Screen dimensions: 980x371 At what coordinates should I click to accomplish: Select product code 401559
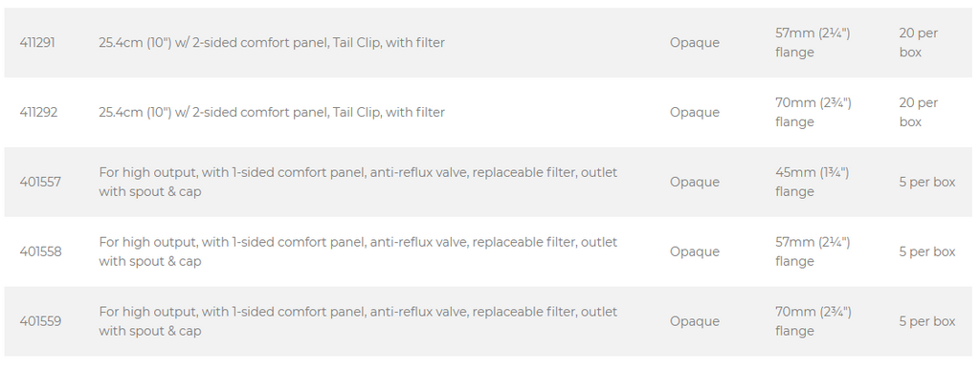tap(40, 321)
